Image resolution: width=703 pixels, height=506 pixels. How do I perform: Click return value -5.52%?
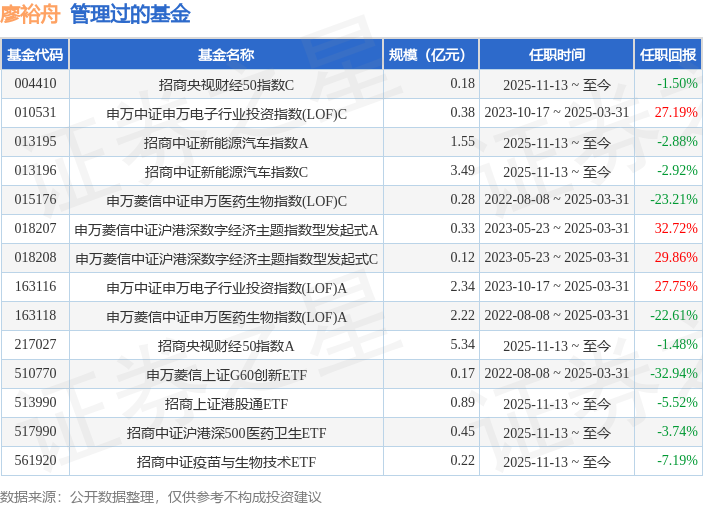click(677, 402)
